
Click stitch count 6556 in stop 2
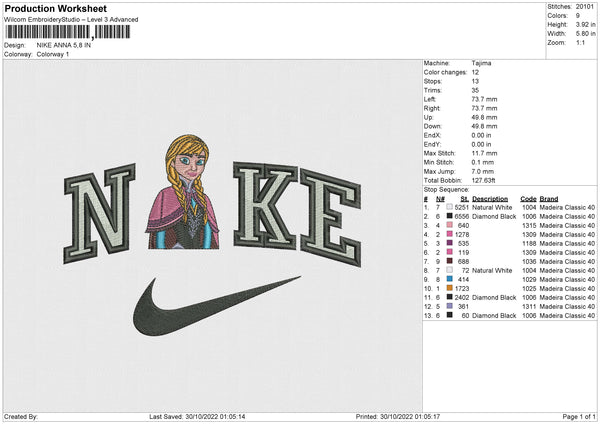coord(461,217)
